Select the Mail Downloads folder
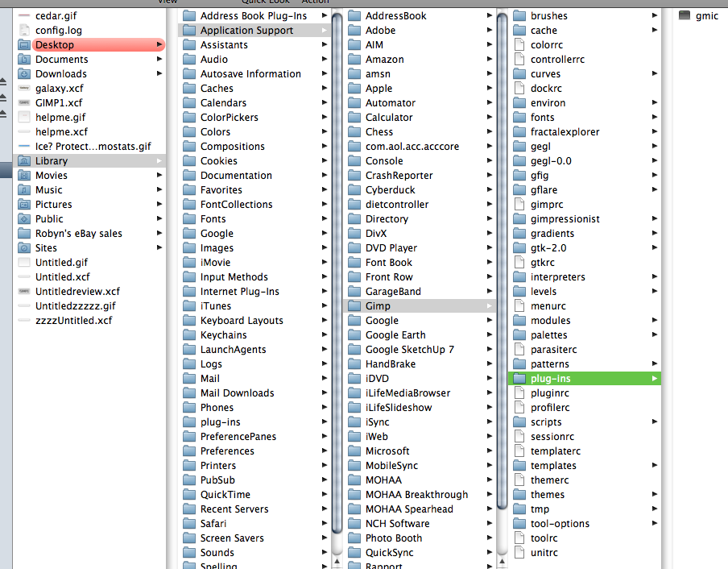Image resolution: width=728 pixels, height=569 pixels. [255, 393]
